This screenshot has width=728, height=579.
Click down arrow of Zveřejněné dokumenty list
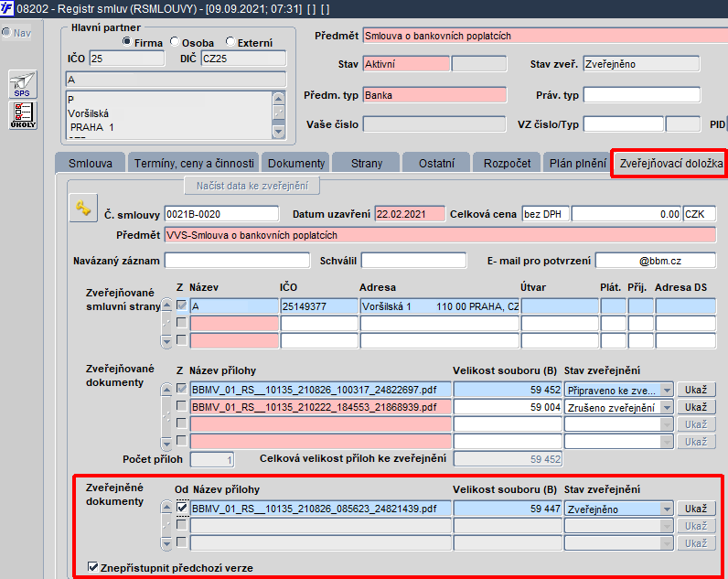click(166, 542)
